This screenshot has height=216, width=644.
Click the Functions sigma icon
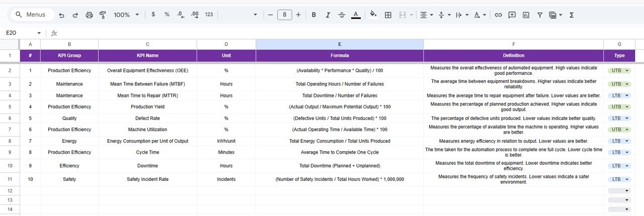572,15
